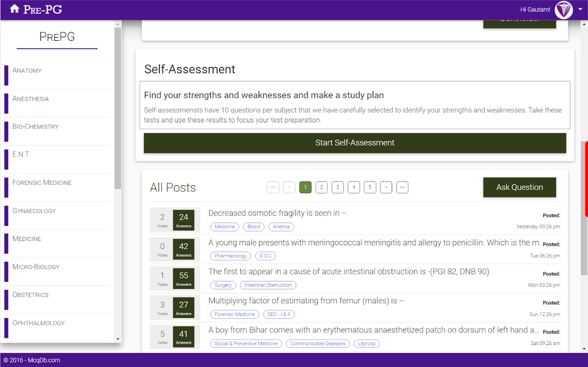Click the Forensic Medicine tag on post
The width and height of the screenshot is (588, 367).
pos(235,314)
